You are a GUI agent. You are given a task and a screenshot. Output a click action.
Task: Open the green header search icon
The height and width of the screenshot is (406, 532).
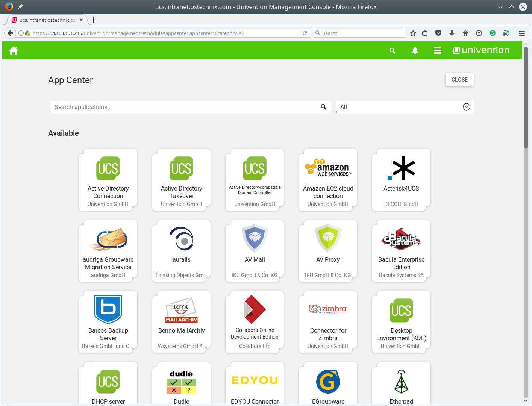[393, 50]
